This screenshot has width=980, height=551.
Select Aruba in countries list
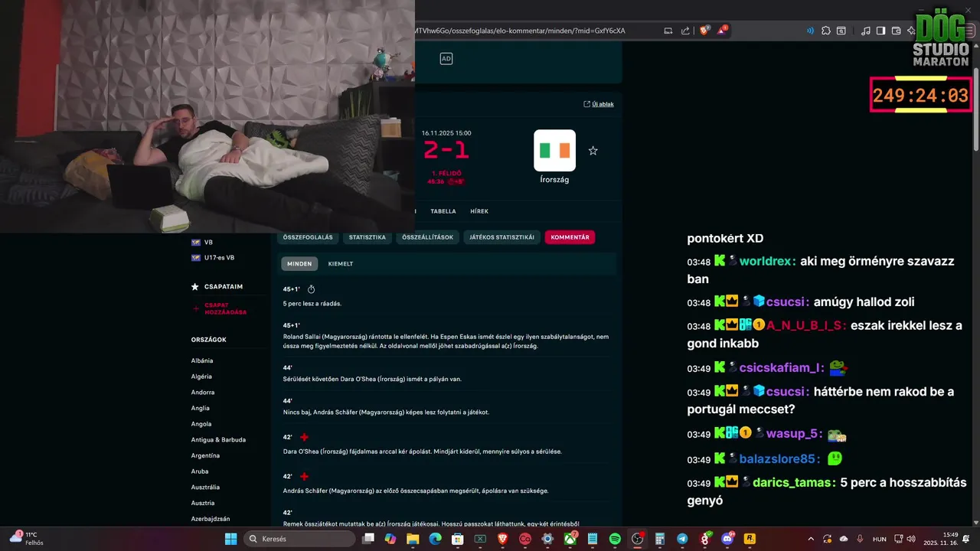200,471
